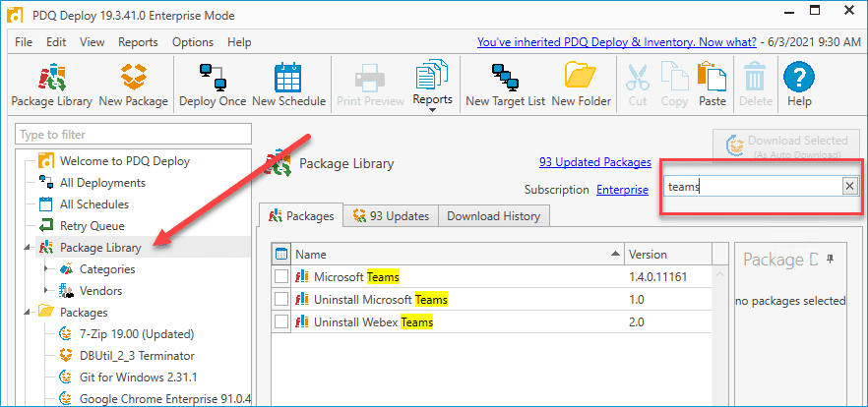868x407 pixels.
Task: Select the Categories tree node
Action: [x=107, y=269]
